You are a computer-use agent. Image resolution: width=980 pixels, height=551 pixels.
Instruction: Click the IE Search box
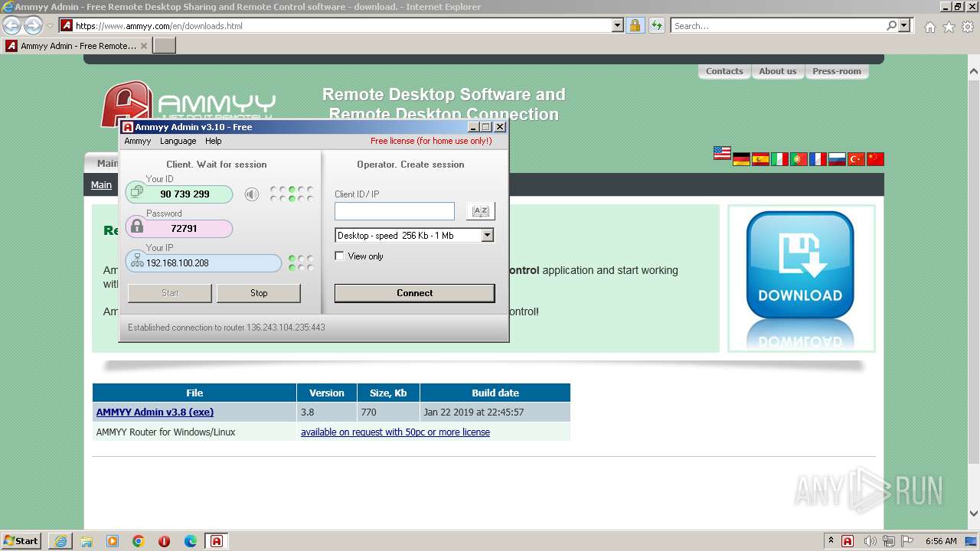tap(778, 25)
